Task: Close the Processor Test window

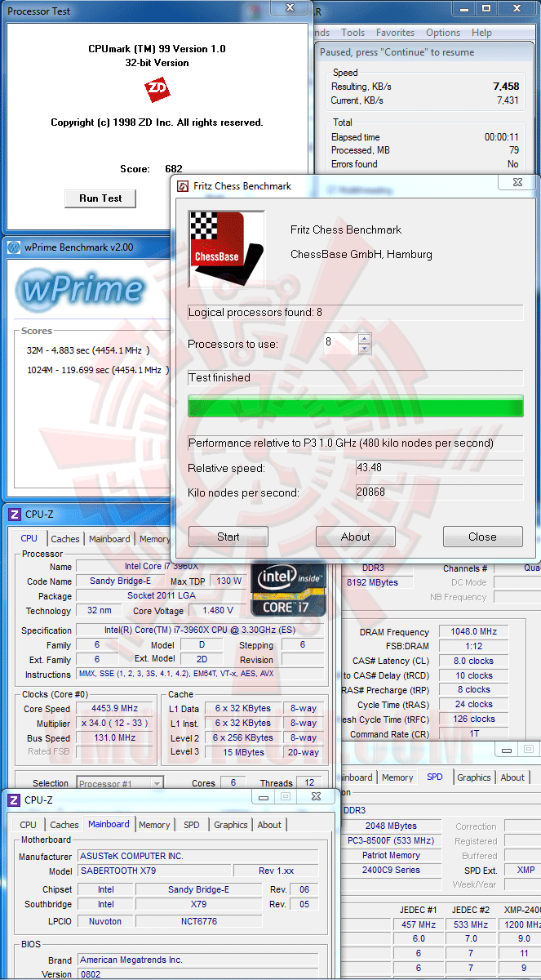Action: (x=289, y=7)
